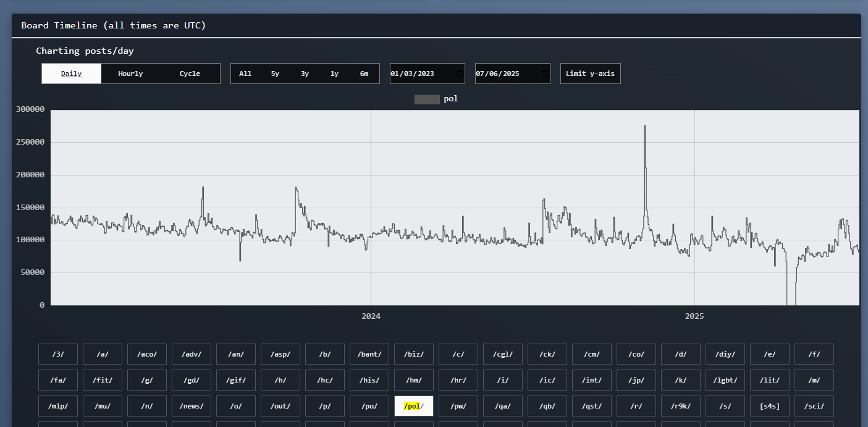
Task: Select the /a/ board
Action: pos(103,354)
